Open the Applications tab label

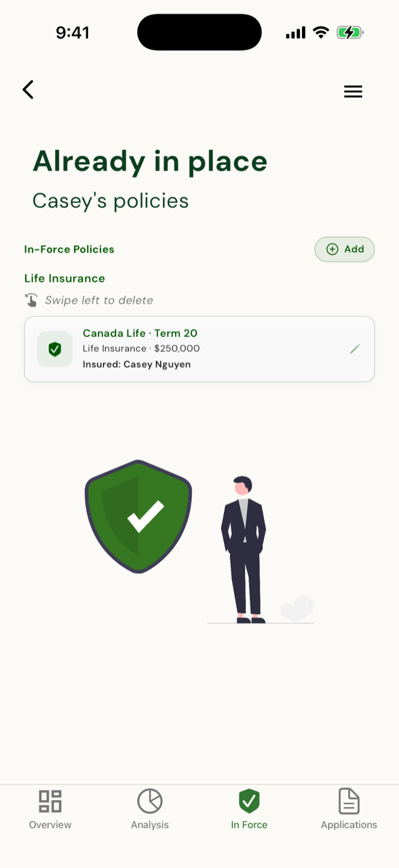tap(349, 825)
